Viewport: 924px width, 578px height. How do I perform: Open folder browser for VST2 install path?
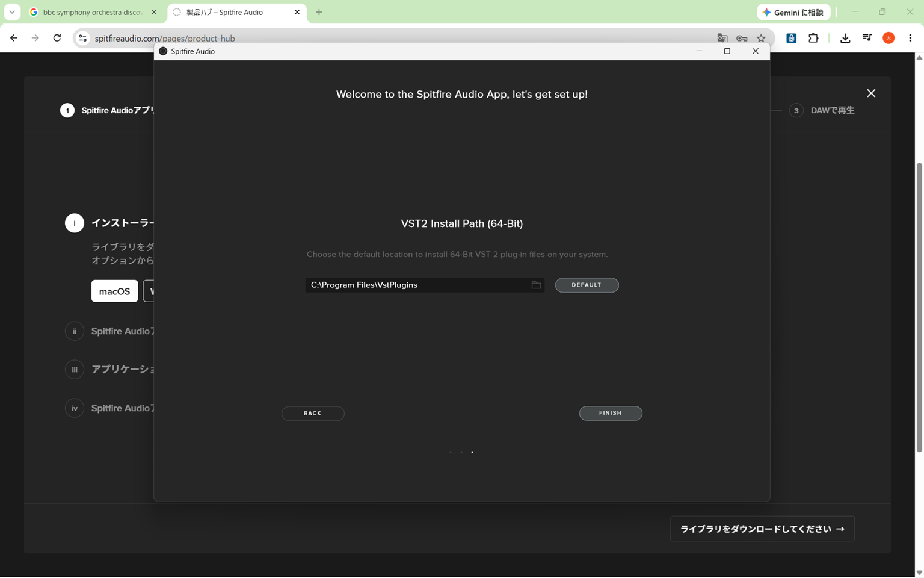pyautogui.click(x=536, y=285)
